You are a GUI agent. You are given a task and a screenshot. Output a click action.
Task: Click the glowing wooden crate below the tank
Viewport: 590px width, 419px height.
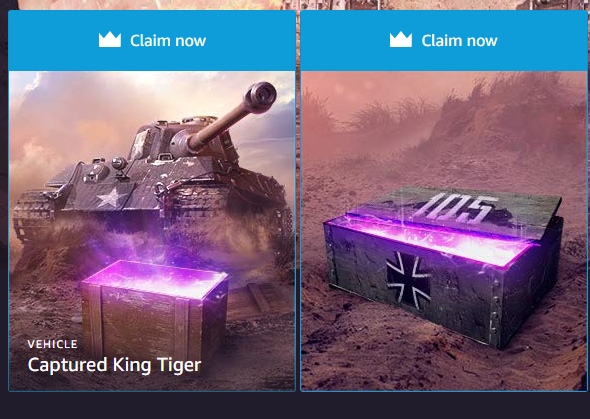[x=154, y=310]
